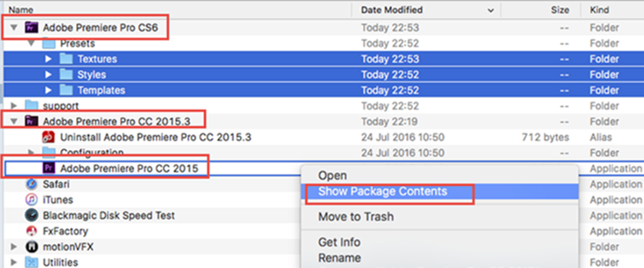The width and height of the screenshot is (644, 268).
Task: Toggle the Date Modified sort direction arrow
Action: pos(490,10)
